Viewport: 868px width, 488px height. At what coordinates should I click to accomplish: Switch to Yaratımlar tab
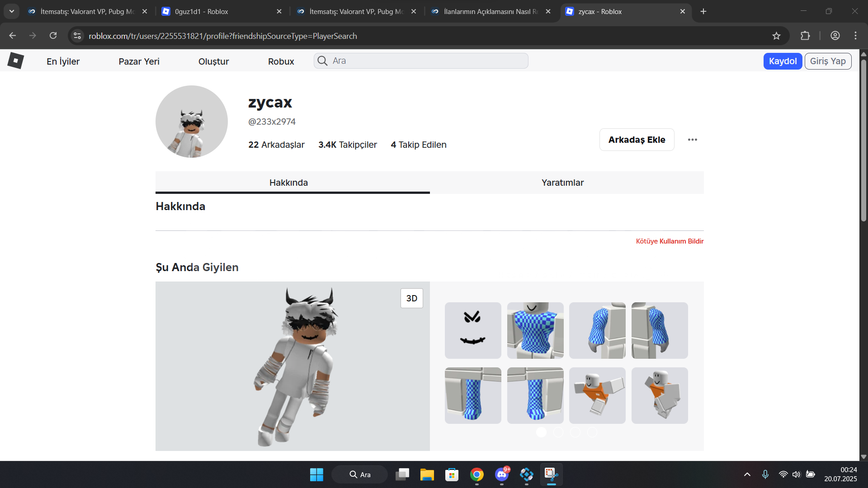pos(567,183)
